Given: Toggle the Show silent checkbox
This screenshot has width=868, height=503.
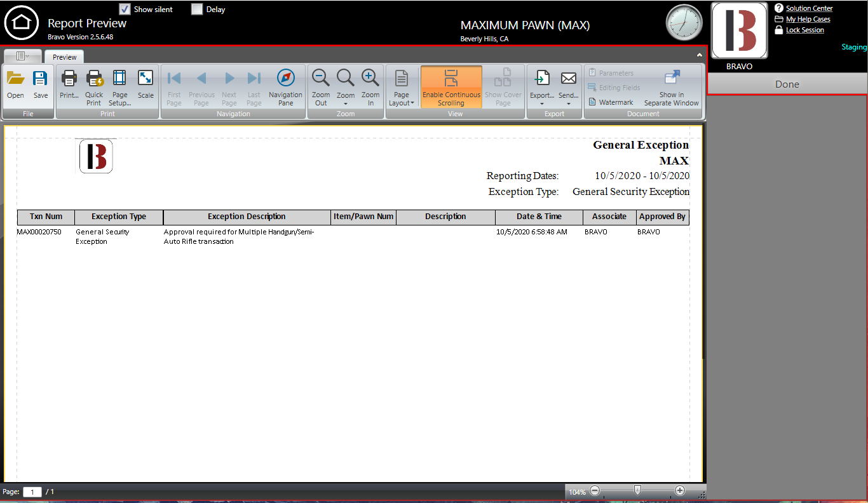Looking at the screenshot, I should click(125, 10).
